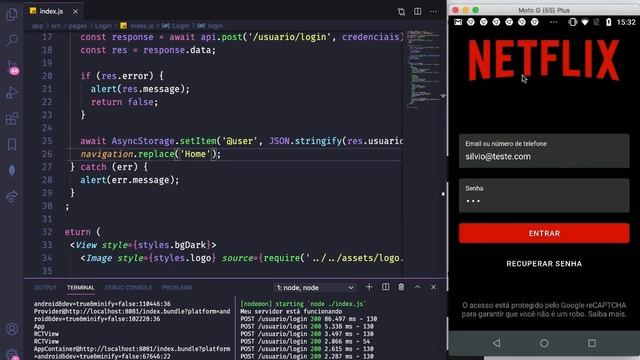Viewport: 640px width, 360px height.
Task: Kill the terminal with trash icon
Action: pos(401,287)
